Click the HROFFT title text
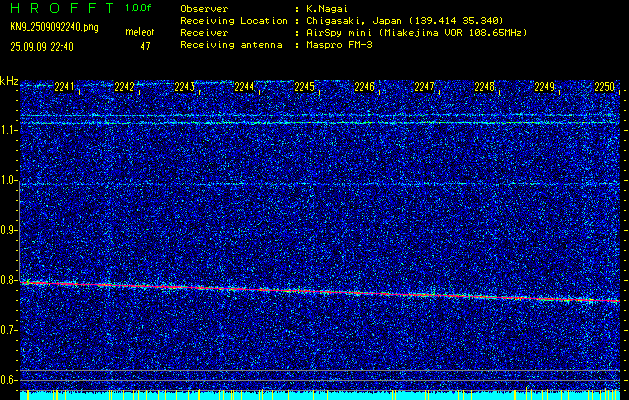Image resolution: width=629 pixels, height=400 pixels. click(62, 8)
